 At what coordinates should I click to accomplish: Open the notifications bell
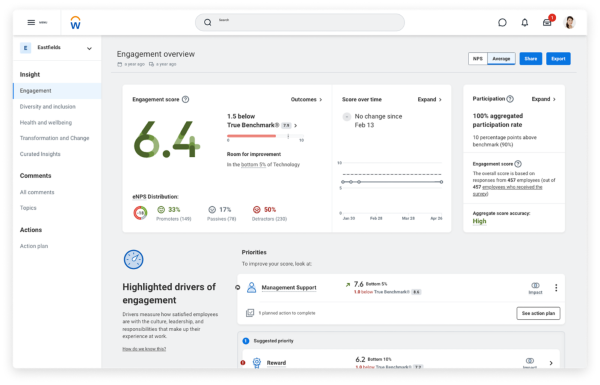point(525,23)
